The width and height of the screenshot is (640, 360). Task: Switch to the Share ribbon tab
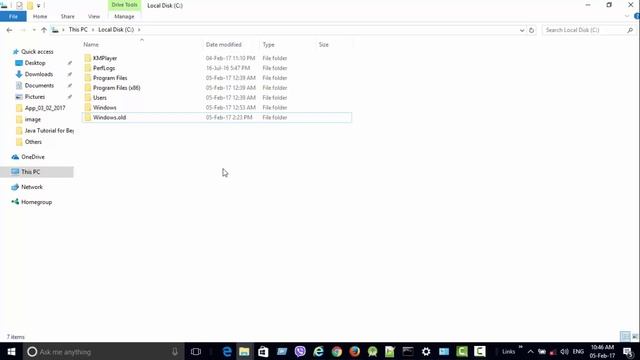(68, 16)
